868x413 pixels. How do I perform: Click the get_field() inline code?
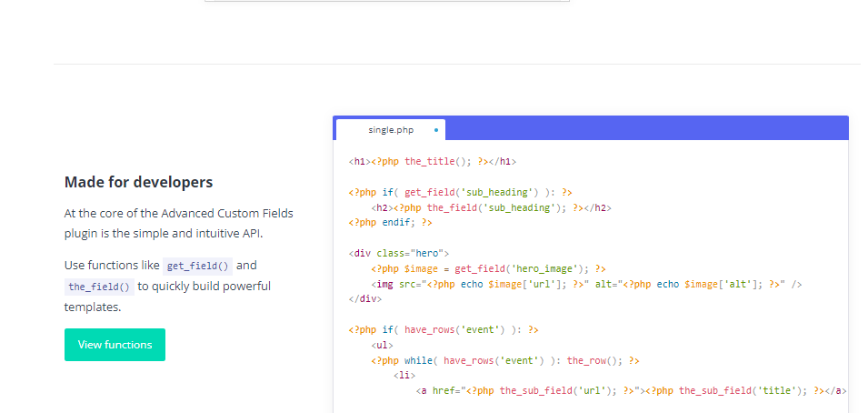click(x=197, y=266)
